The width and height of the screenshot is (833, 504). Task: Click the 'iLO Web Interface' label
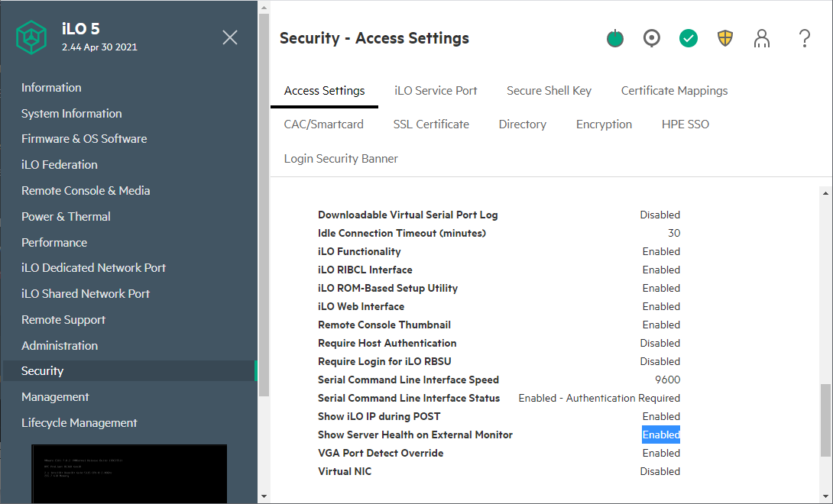tap(361, 306)
